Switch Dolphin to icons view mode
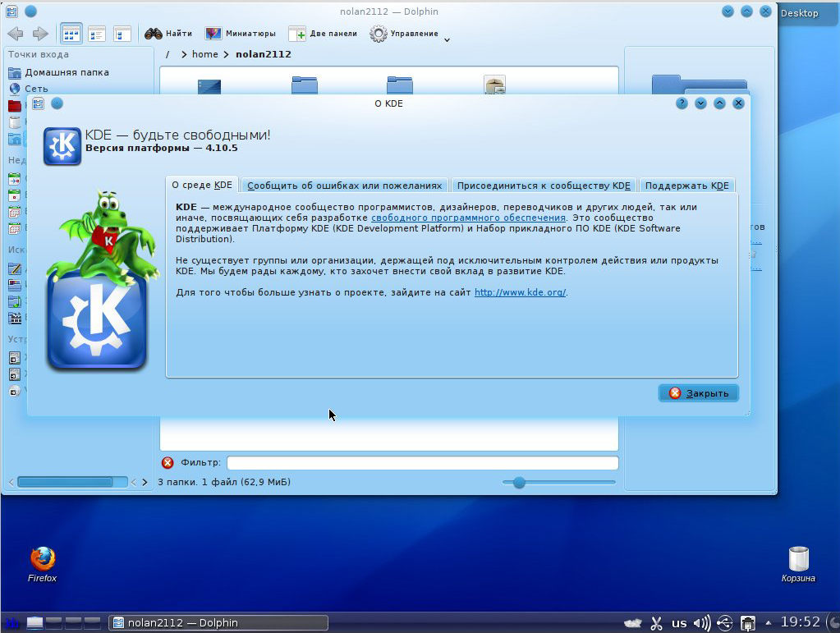 coord(71,34)
